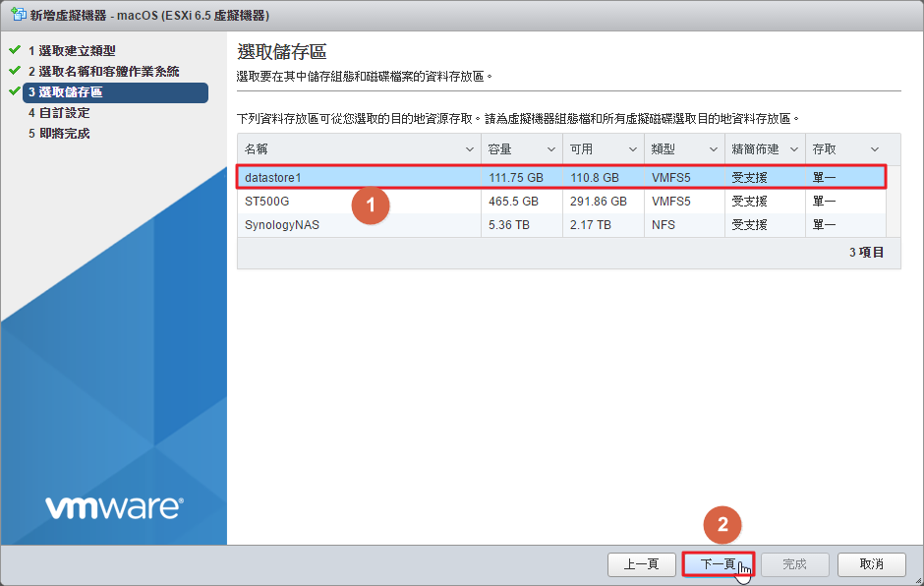Click the 5.36 TB capacity cell

coord(508,225)
